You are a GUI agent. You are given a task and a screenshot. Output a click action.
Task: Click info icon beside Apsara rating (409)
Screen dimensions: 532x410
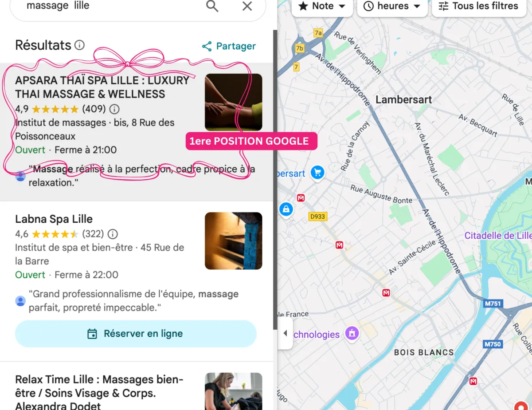tap(114, 109)
